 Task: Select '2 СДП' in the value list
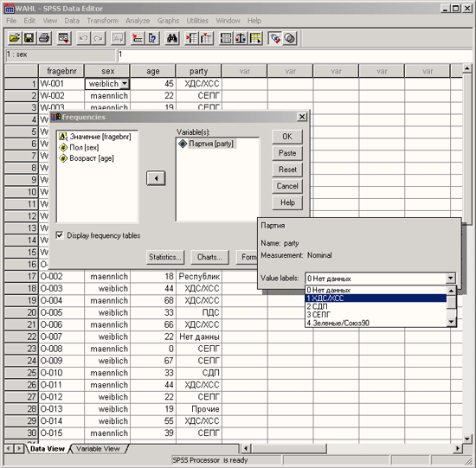[x=376, y=306]
